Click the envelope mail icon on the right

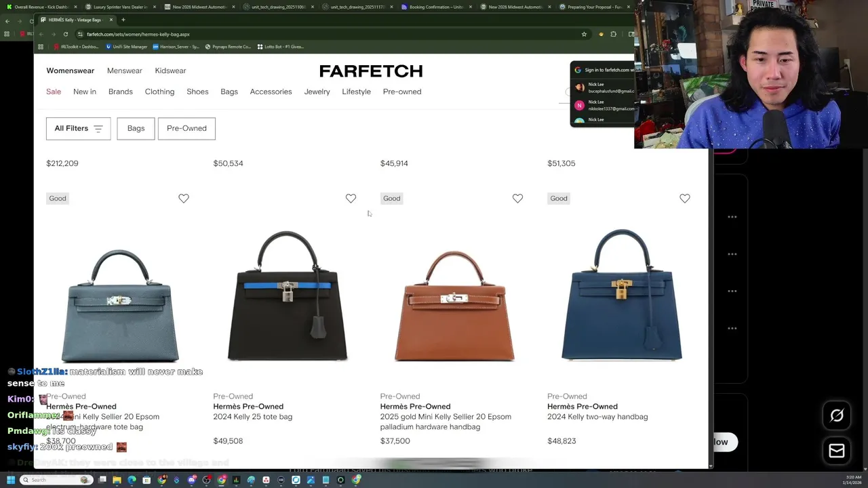(x=837, y=451)
